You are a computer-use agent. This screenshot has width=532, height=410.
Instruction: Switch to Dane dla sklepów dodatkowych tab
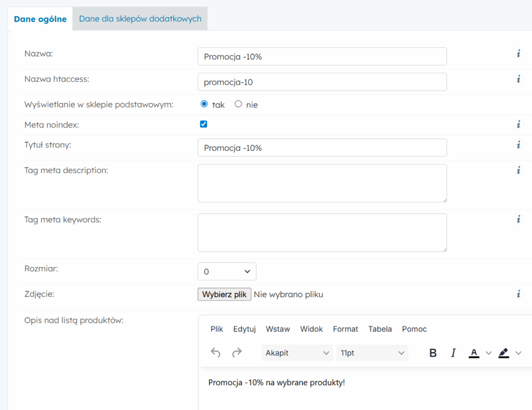point(140,18)
